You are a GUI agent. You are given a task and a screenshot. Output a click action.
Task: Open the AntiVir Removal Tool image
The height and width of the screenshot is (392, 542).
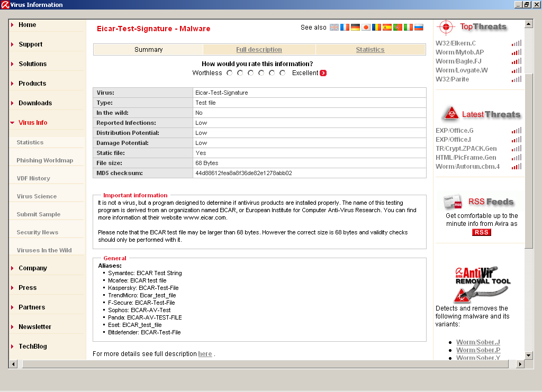(x=483, y=284)
